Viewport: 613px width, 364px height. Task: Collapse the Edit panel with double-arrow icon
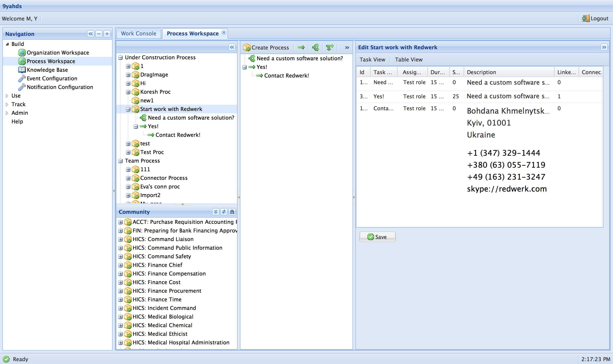[x=604, y=47]
